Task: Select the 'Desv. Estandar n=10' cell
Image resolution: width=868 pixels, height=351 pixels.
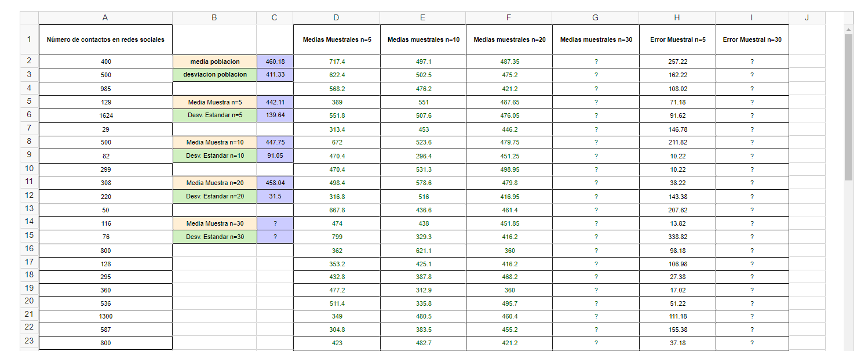Action: pyautogui.click(x=214, y=155)
